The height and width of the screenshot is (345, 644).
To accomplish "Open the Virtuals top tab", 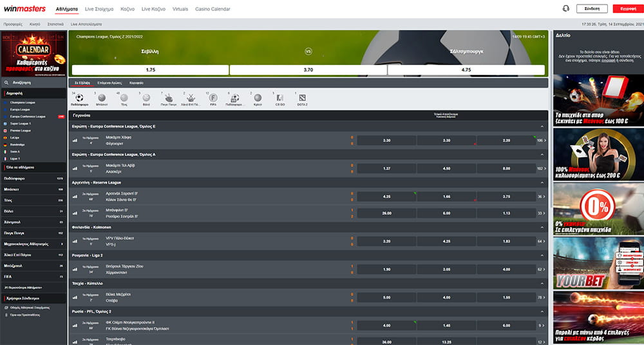I will (180, 9).
